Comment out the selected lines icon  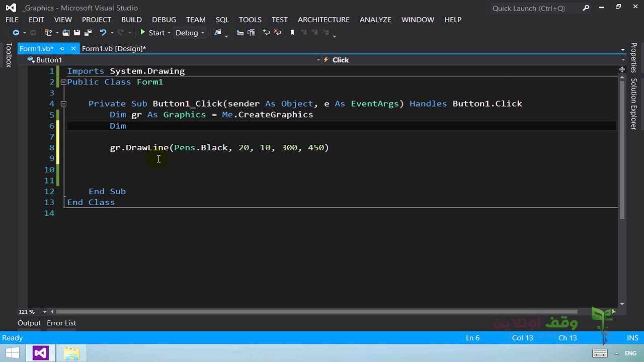click(x=266, y=33)
